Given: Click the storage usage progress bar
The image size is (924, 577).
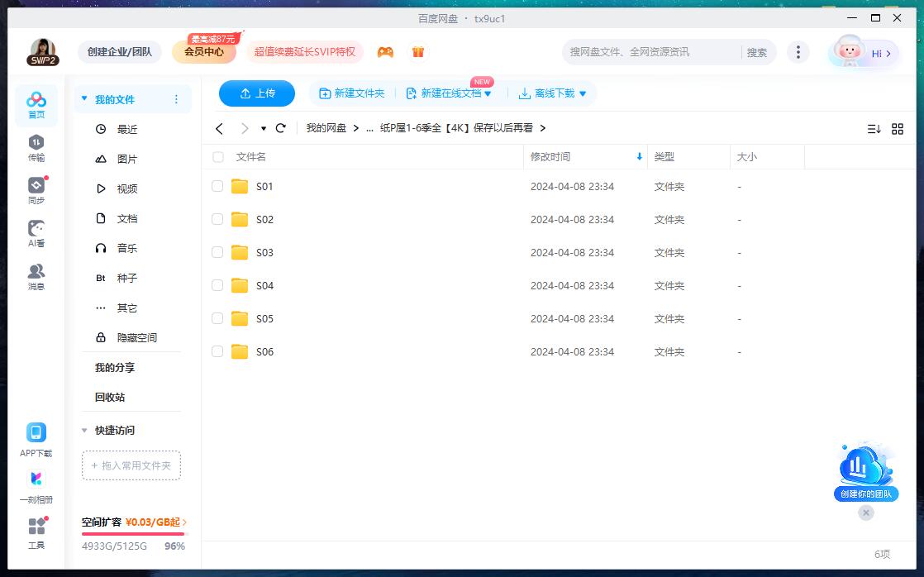Looking at the screenshot, I should (x=132, y=534).
